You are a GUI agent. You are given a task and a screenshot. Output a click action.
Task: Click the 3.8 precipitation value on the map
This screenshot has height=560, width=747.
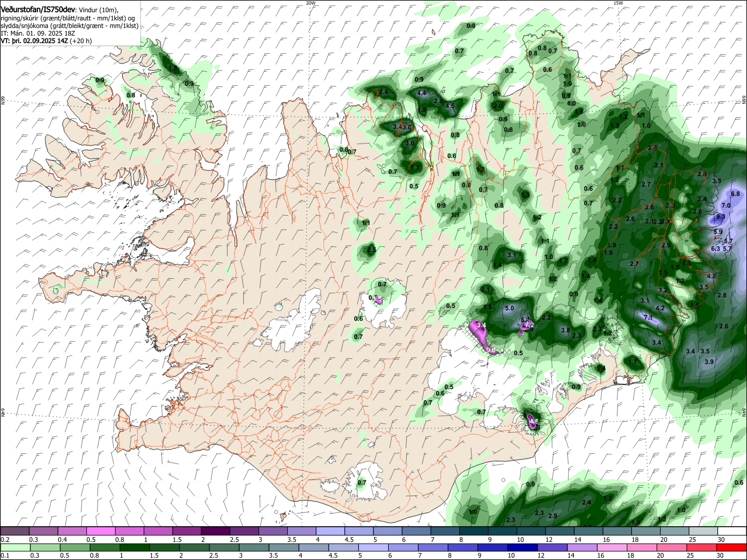pos(565,330)
